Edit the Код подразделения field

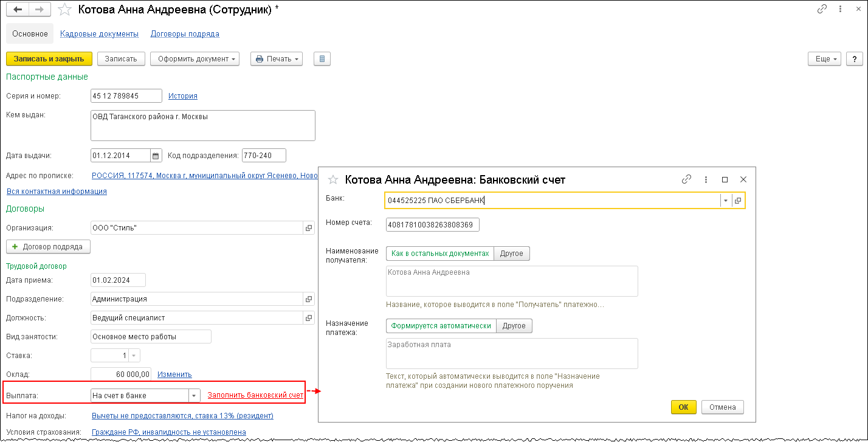point(264,156)
